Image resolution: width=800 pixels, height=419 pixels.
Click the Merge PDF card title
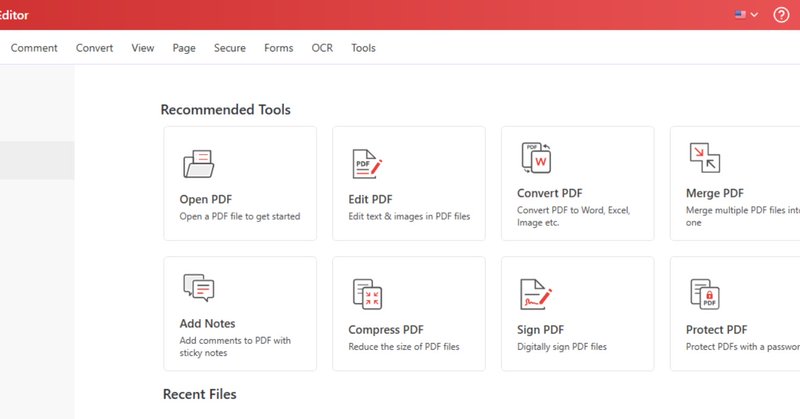(715, 193)
